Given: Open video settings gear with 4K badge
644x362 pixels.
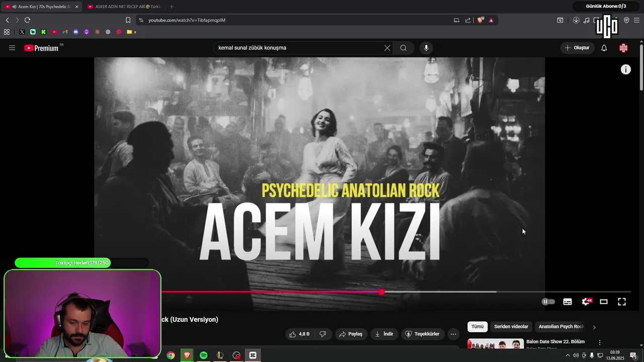Looking at the screenshot, I should tap(587, 302).
